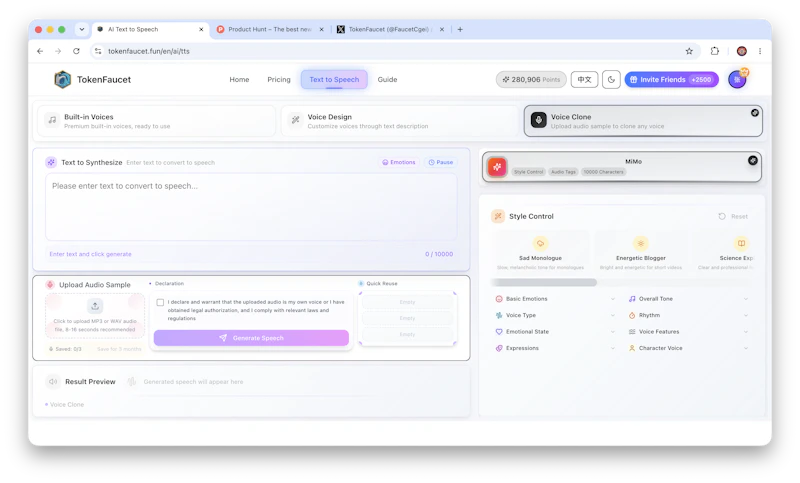The height and width of the screenshot is (483, 800).
Task: Click the Energetic Blogger preset icon
Action: [x=640, y=243]
